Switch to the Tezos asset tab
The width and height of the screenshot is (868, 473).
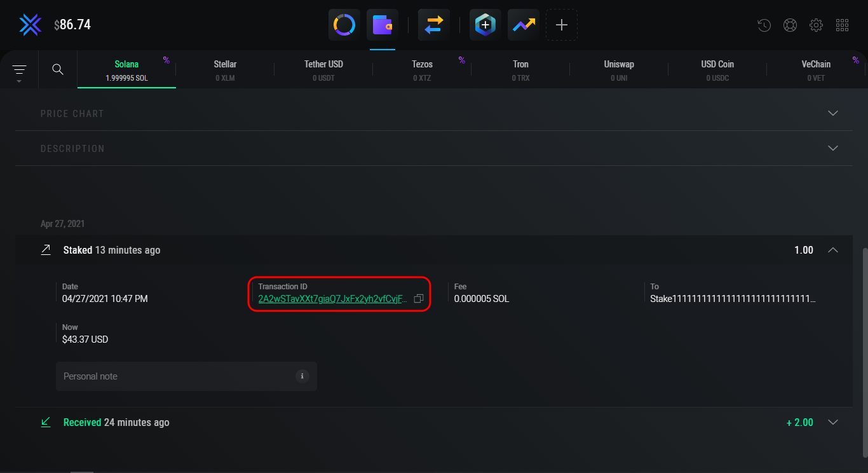coord(422,69)
